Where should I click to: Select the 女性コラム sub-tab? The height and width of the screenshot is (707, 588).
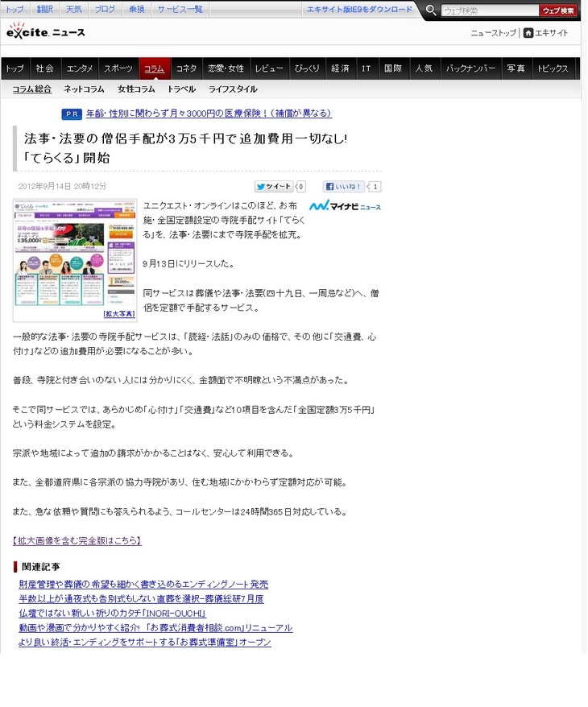(x=136, y=89)
